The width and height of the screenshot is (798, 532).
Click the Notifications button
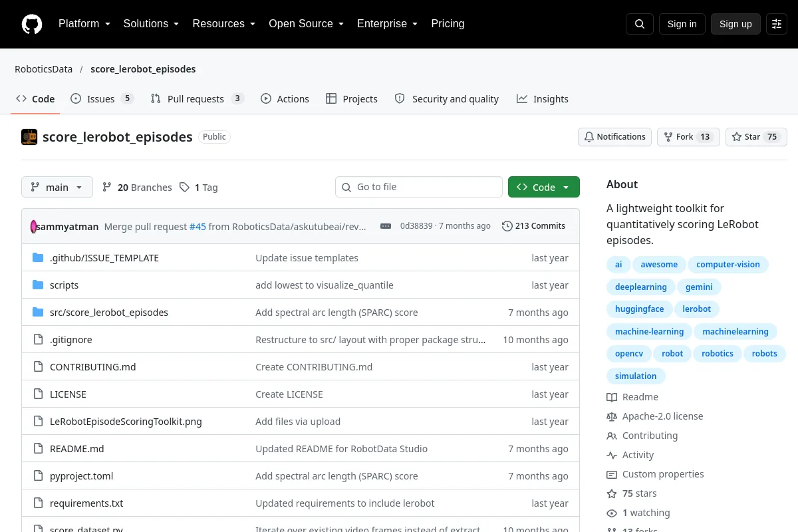pos(614,137)
